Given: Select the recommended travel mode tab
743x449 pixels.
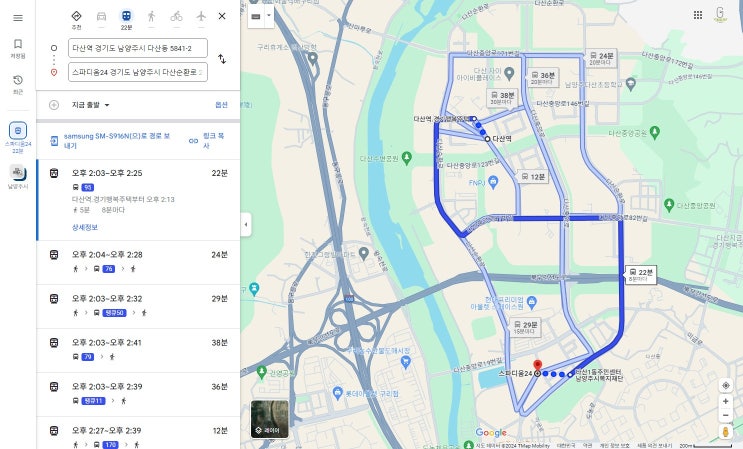Looking at the screenshot, I should [x=76, y=20].
